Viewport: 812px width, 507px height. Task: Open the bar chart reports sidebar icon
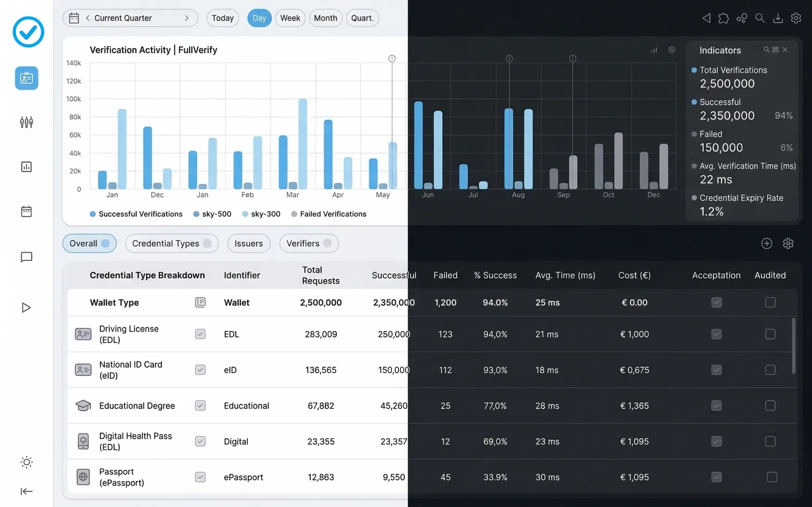click(x=27, y=167)
